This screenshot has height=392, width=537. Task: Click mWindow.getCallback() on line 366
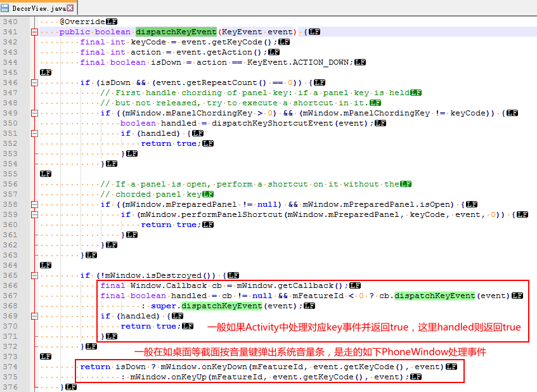point(290,286)
